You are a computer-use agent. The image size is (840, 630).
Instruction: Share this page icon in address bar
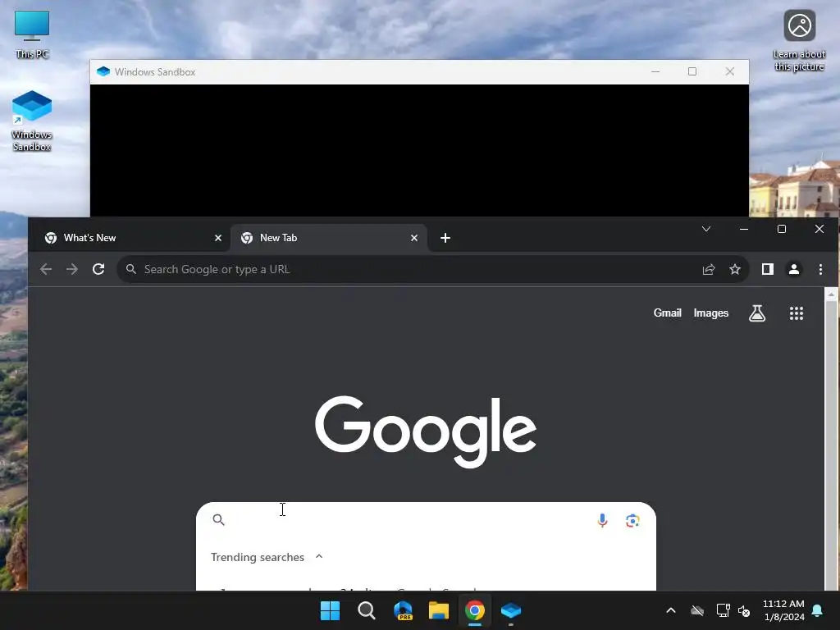coord(709,269)
